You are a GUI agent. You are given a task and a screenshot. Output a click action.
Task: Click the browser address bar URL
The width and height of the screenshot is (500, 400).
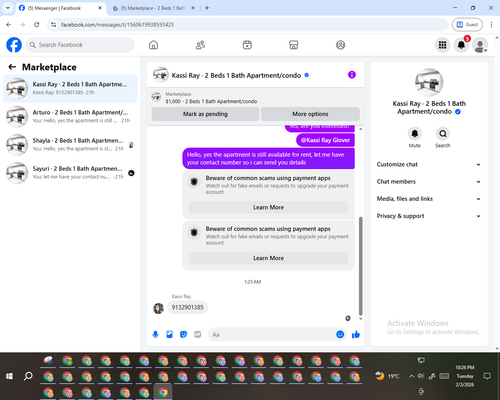click(x=117, y=25)
